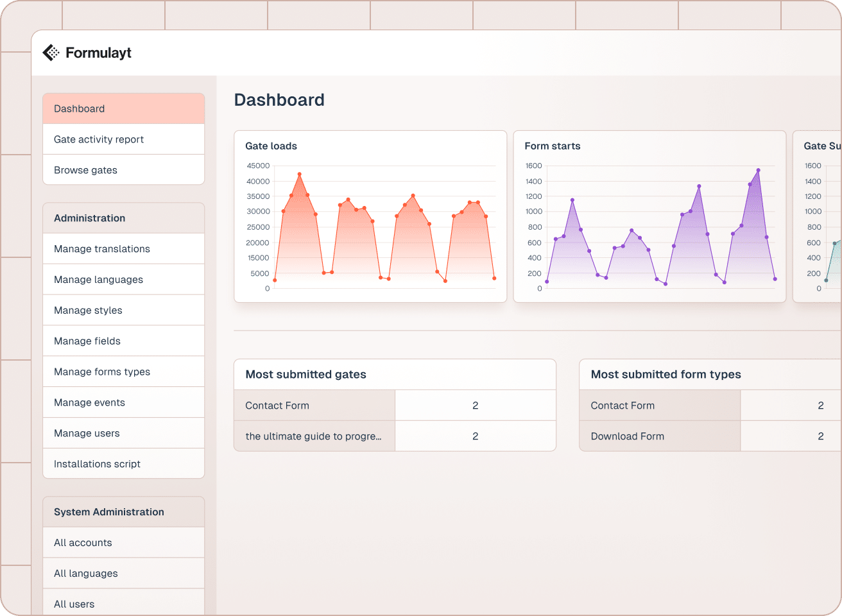Select the ultimate guide to progre... row
Image resolution: width=842 pixels, height=616 pixels.
point(314,436)
